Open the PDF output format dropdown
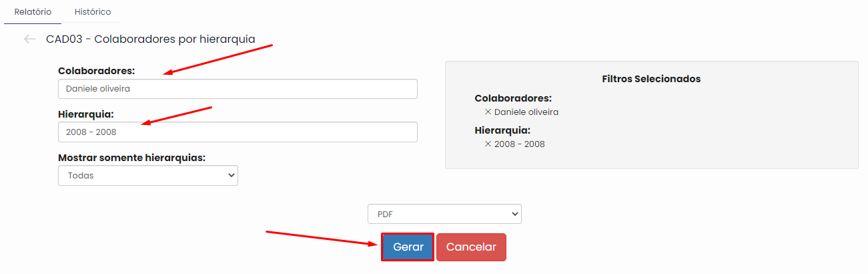Image resolution: width=868 pixels, height=274 pixels. click(444, 214)
